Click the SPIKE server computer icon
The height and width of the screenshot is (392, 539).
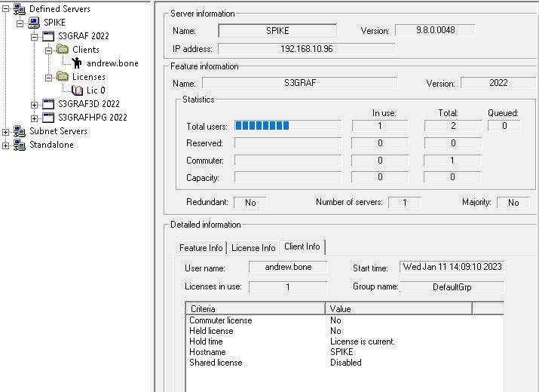[34, 23]
